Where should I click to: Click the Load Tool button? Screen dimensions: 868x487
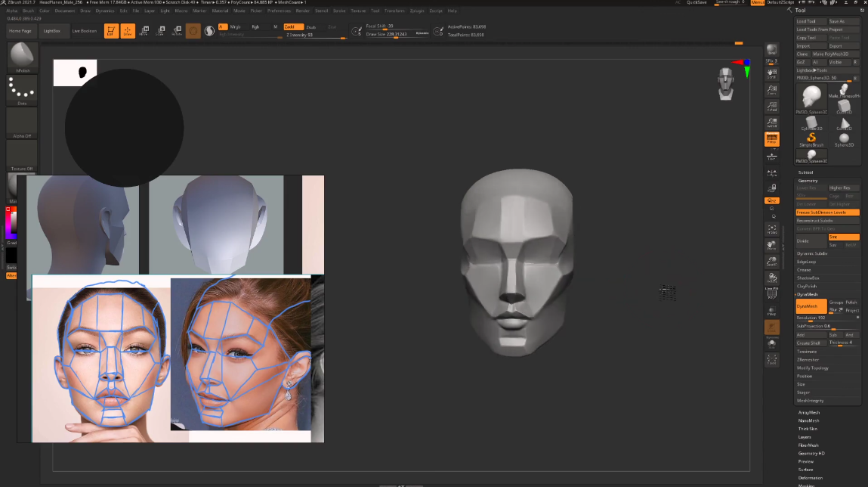[811, 21]
